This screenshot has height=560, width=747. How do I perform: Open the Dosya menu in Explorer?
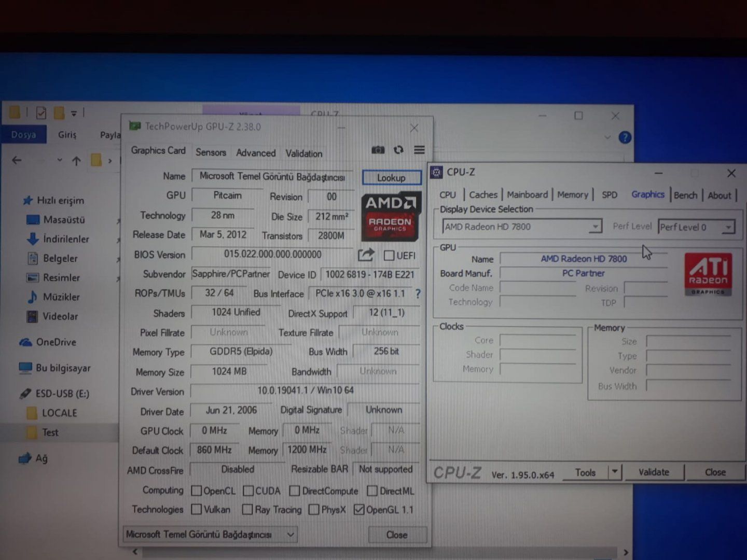coord(23,135)
